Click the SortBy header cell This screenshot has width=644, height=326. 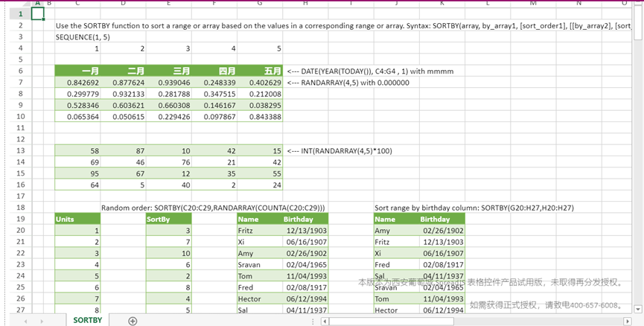click(169, 219)
